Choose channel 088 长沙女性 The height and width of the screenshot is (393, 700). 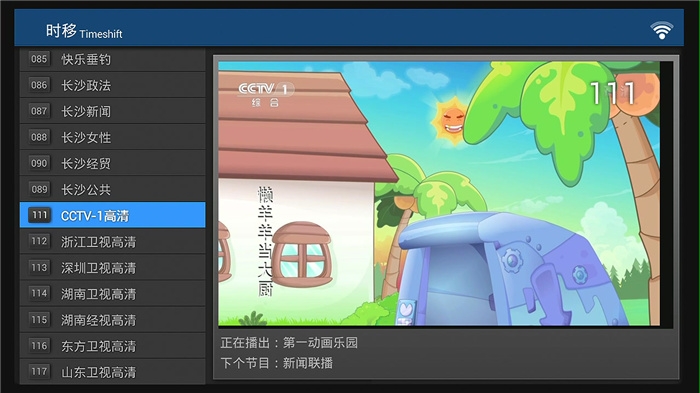pos(112,137)
